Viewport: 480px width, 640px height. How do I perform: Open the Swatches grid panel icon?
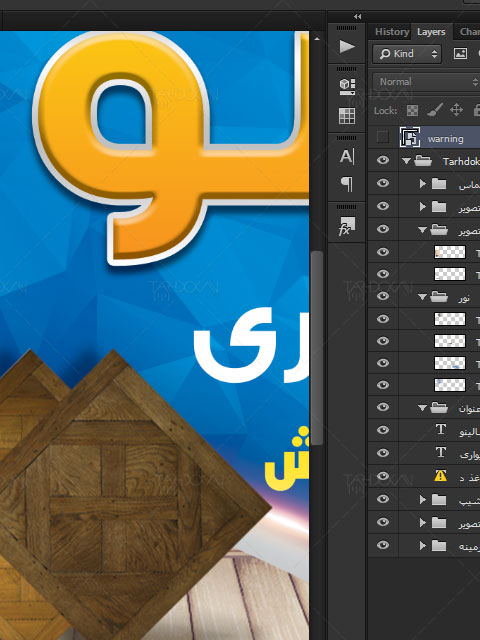coord(347,116)
